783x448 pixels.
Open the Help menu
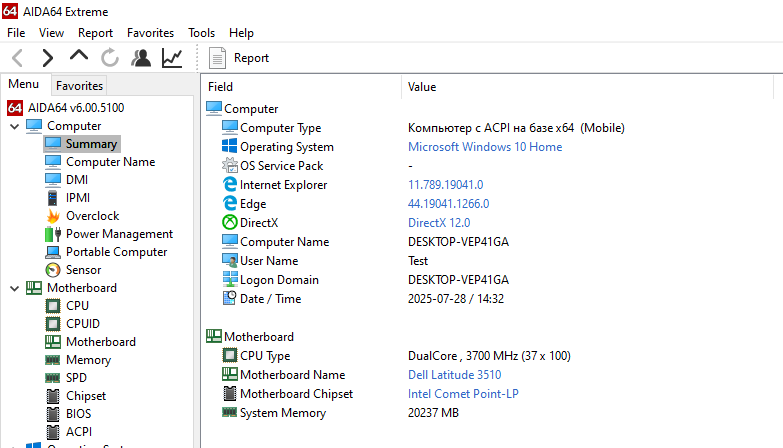pyautogui.click(x=241, y=33)
